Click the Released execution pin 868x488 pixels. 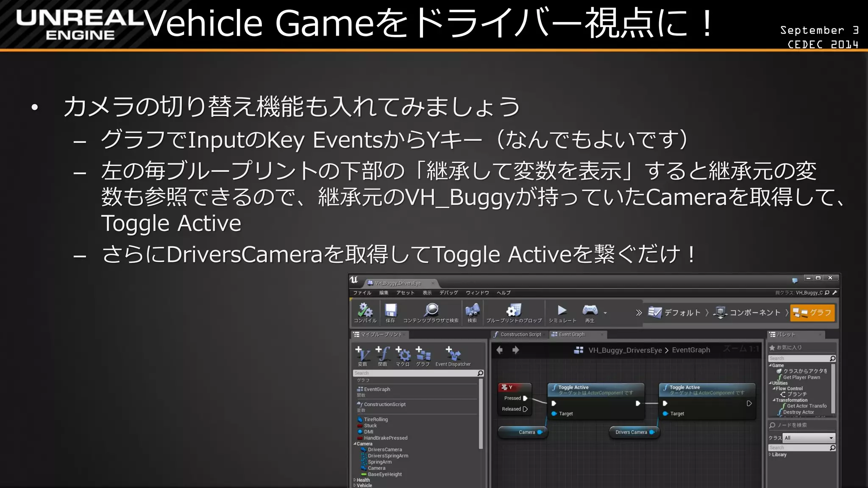[525, 409]
